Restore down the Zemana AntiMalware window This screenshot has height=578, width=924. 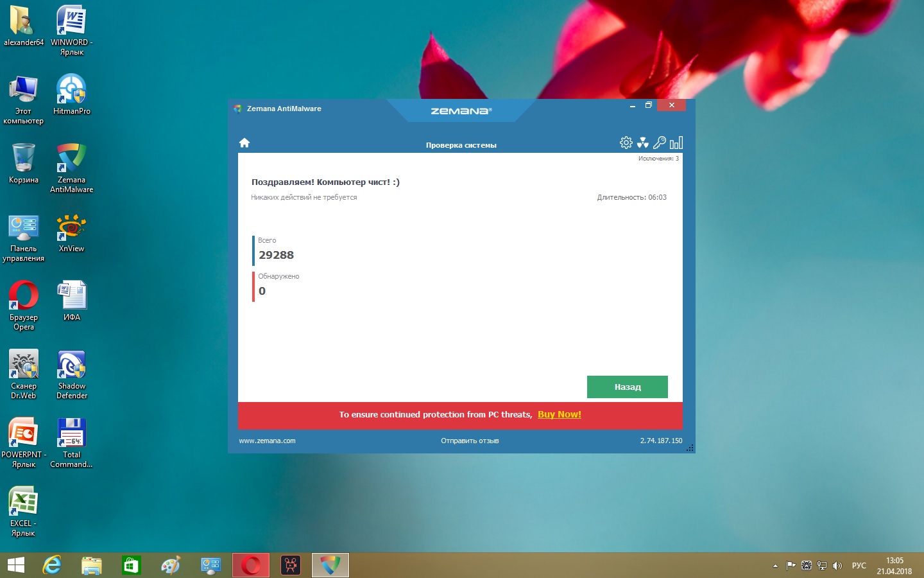[649, 105]
